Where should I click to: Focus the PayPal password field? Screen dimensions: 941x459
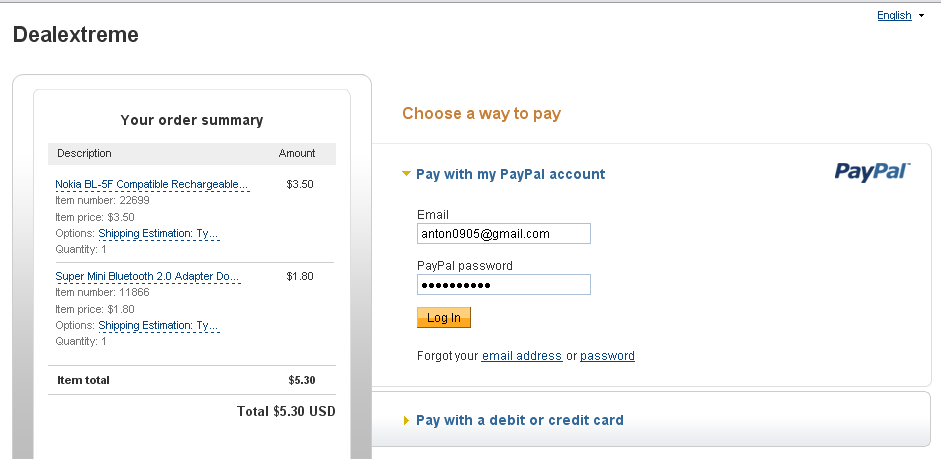[x=503, y=285]
